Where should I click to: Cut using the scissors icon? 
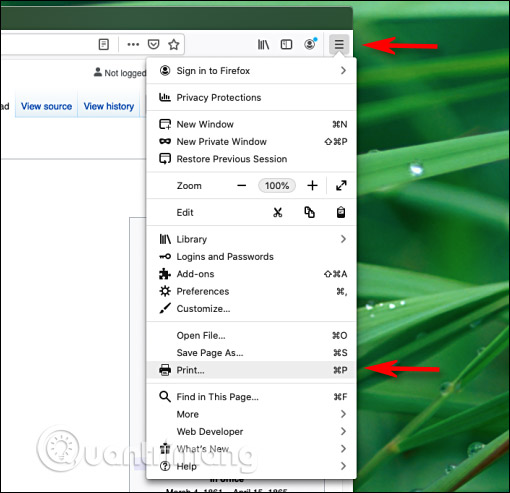pyautogui.click(x=278, y=212)
